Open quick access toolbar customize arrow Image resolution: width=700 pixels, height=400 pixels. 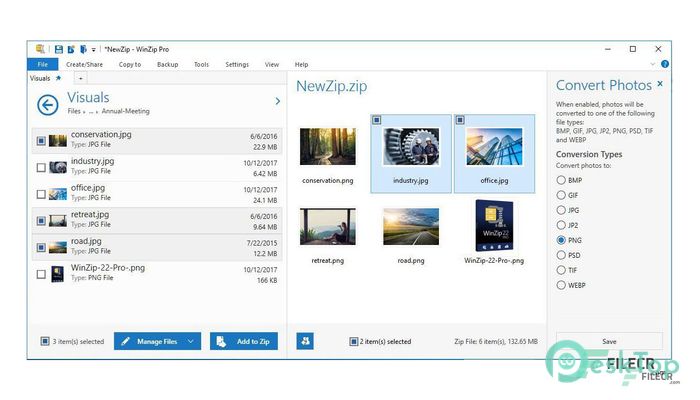(93, 50)
